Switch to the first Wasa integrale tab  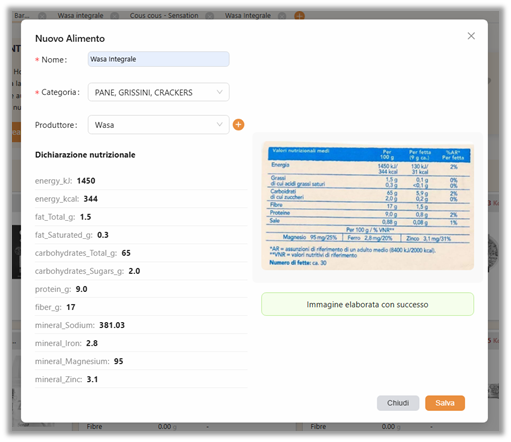coord(80,16)
